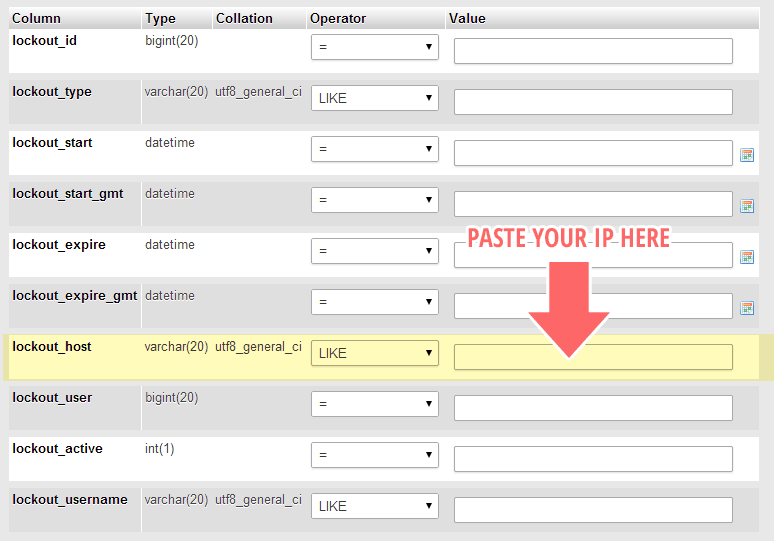Click the lockout_type value text box
This screenshot has height=541, width=774.
(x=592, y=102)
